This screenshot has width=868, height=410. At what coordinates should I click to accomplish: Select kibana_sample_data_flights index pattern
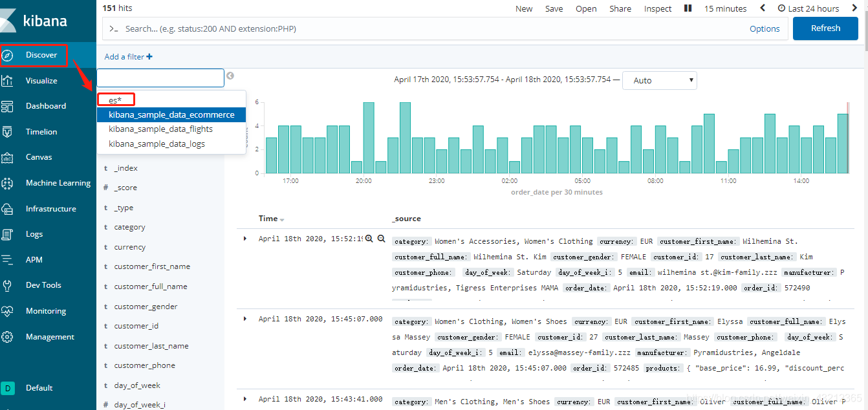pos(171,129)
